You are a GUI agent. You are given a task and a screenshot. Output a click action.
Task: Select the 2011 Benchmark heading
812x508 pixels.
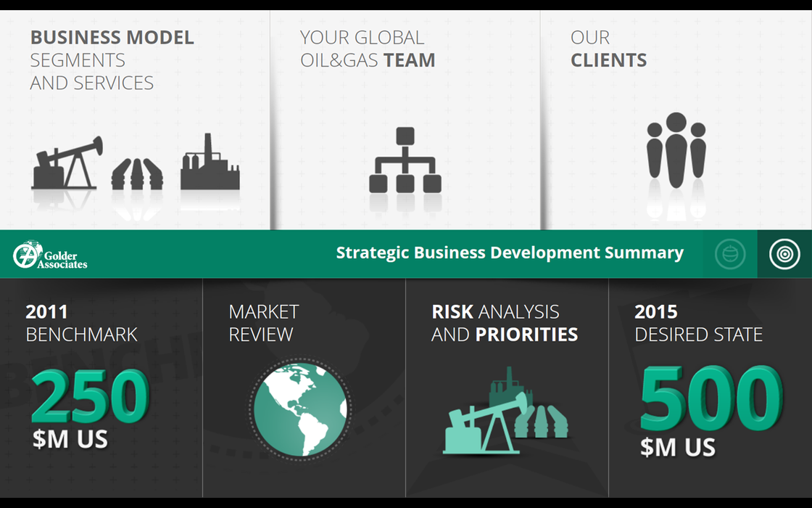click(81, 323)
